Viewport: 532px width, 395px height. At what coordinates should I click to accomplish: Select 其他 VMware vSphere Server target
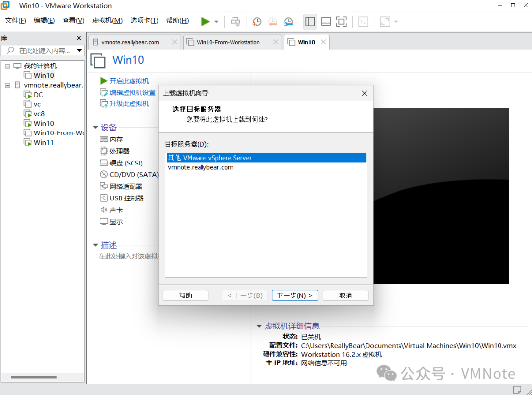[266, 158]
